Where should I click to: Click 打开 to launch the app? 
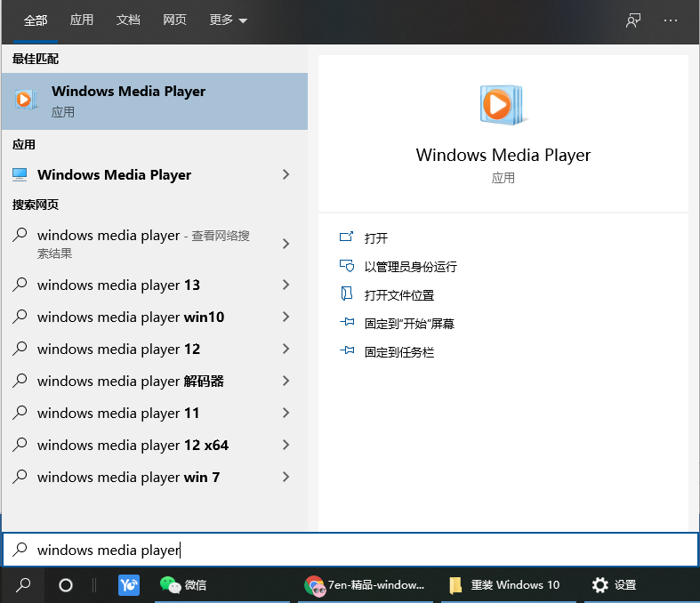click(x=375, y=237)
